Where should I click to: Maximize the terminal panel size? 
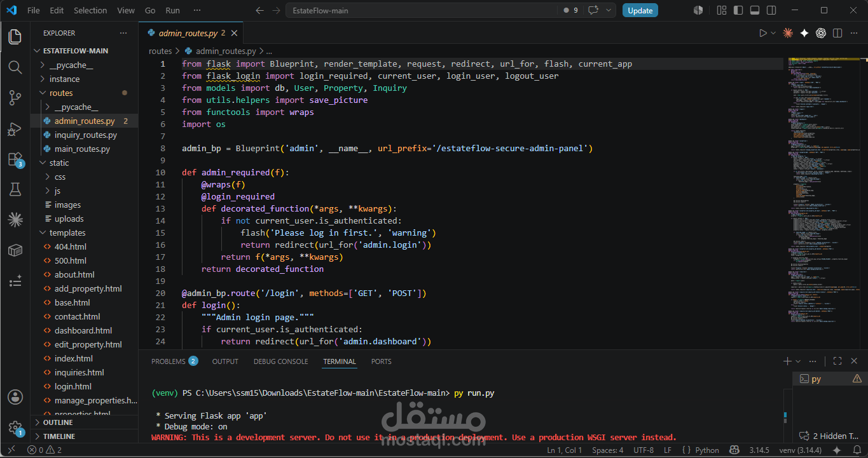[837, 361]
